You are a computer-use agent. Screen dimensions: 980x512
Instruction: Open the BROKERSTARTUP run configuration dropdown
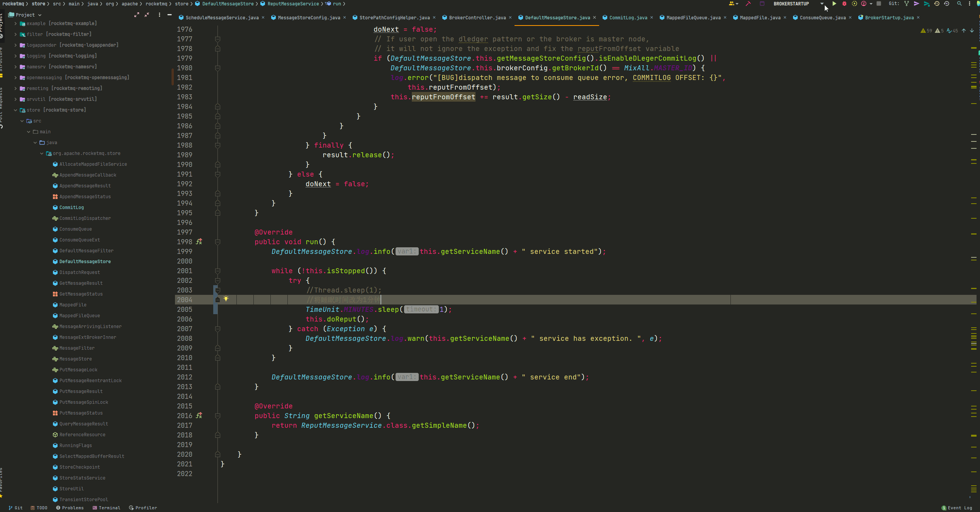click(822, 3)
